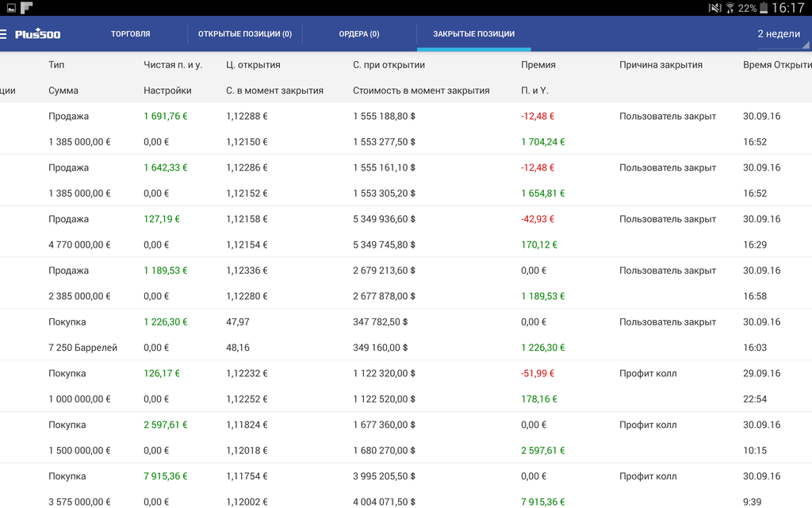Tap the 7 915,36 € net profit value
The width and height of the screenshot is (812, 508).
point(166,476)
